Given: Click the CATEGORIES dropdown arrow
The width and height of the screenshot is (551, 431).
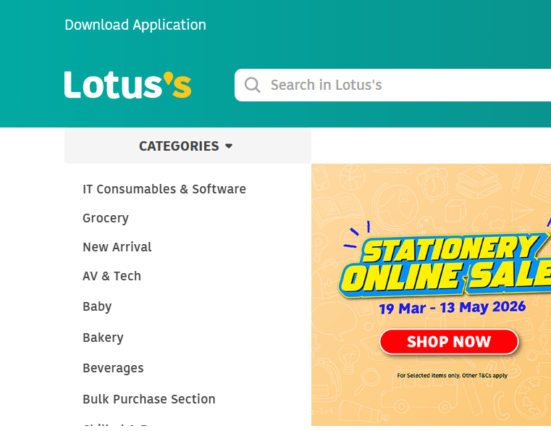Looking at the screenshot, I should 229,146.
